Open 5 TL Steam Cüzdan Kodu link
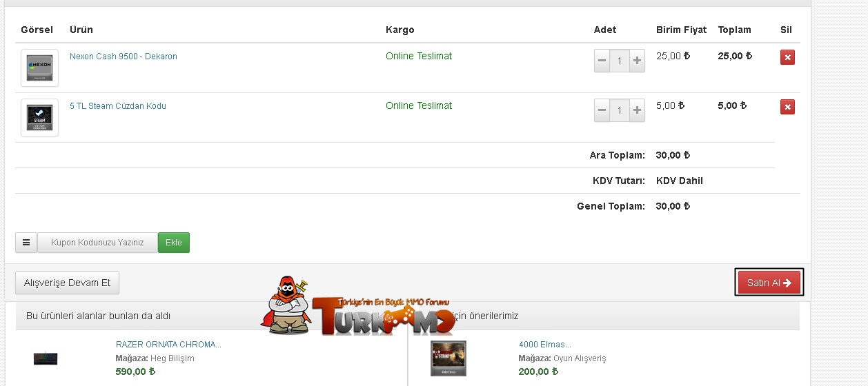 coord(118,106)
